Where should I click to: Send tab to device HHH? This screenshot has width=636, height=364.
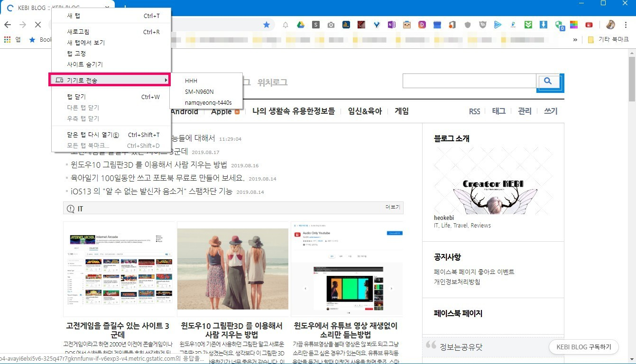(206, 81)
